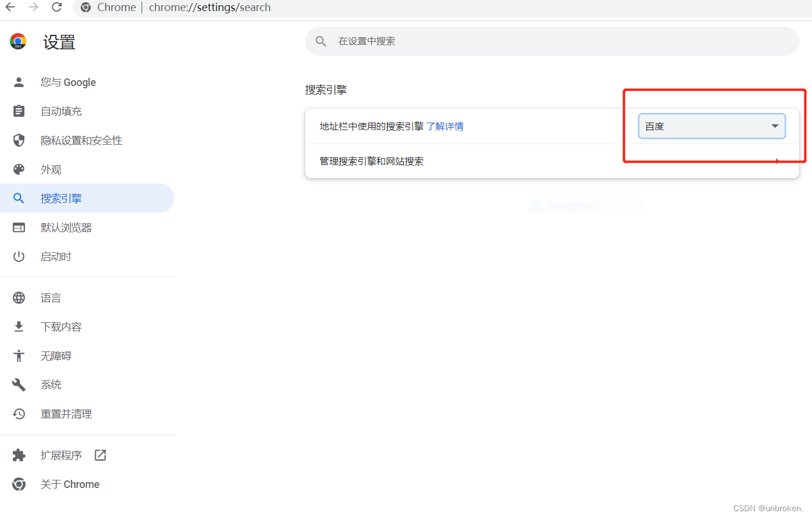
Task: Expand 管理搜索引擎和网站搜索 row arrow
Action: coord(777,161)
